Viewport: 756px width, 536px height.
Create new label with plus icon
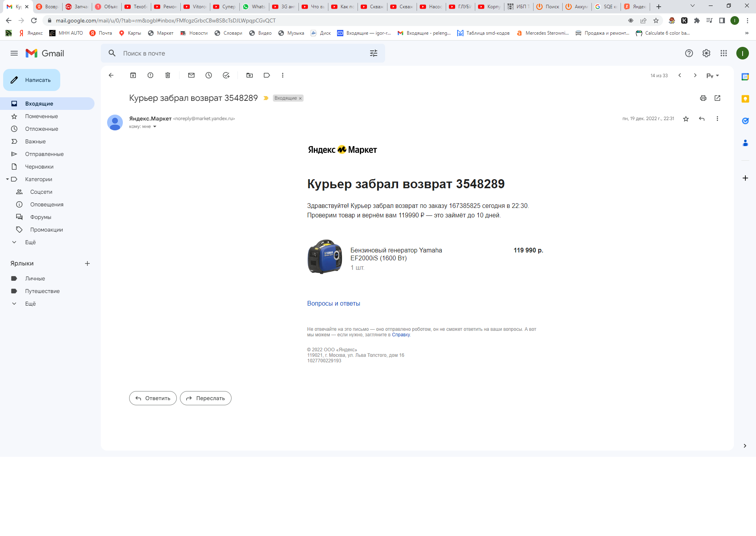(x=87, y=263)
